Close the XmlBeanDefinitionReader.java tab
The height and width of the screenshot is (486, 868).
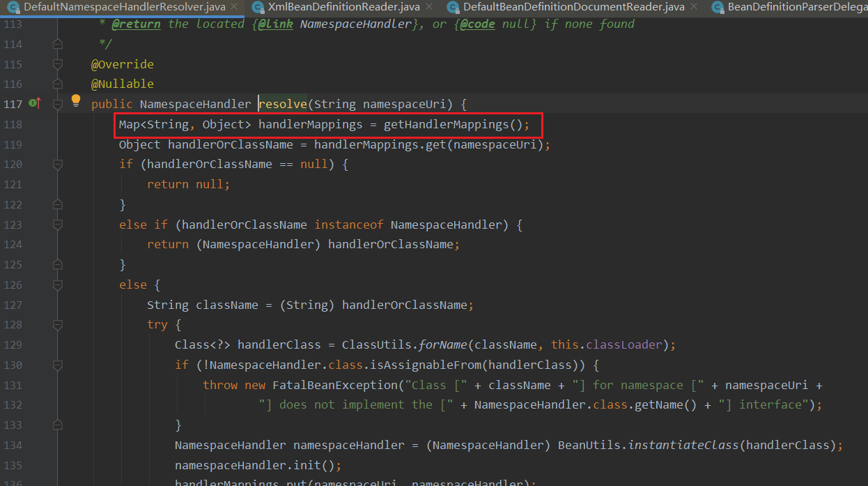tap(428, 7)
